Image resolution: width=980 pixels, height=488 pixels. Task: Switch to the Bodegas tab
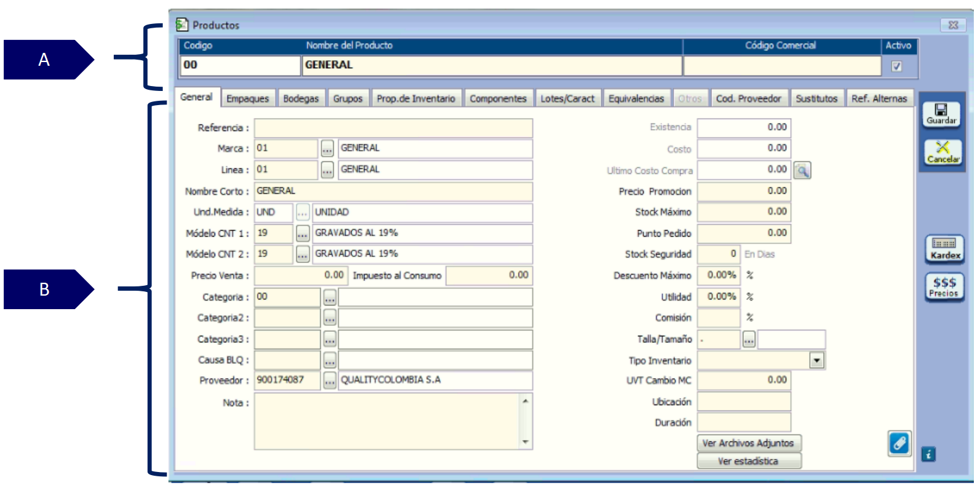(301, 98)
